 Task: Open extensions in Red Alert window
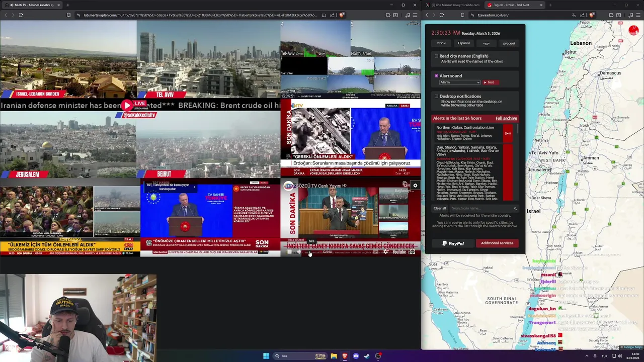pyautogui.click(x=611, y=15)
